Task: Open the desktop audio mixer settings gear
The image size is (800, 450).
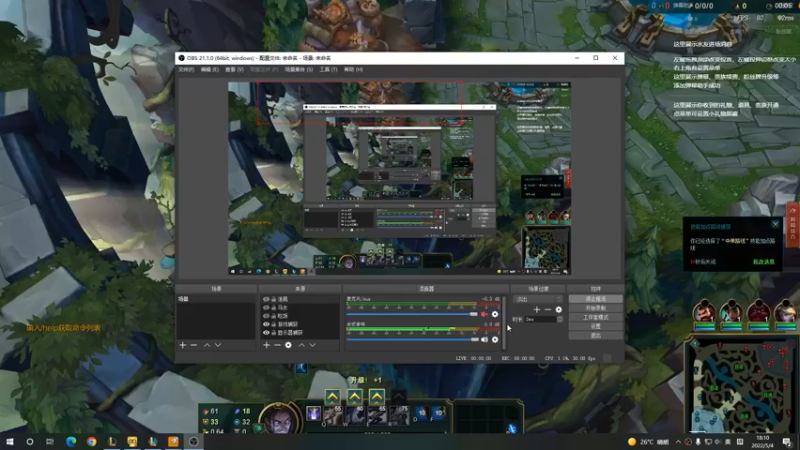Action: pyautogui.click(x=495, y=339)
